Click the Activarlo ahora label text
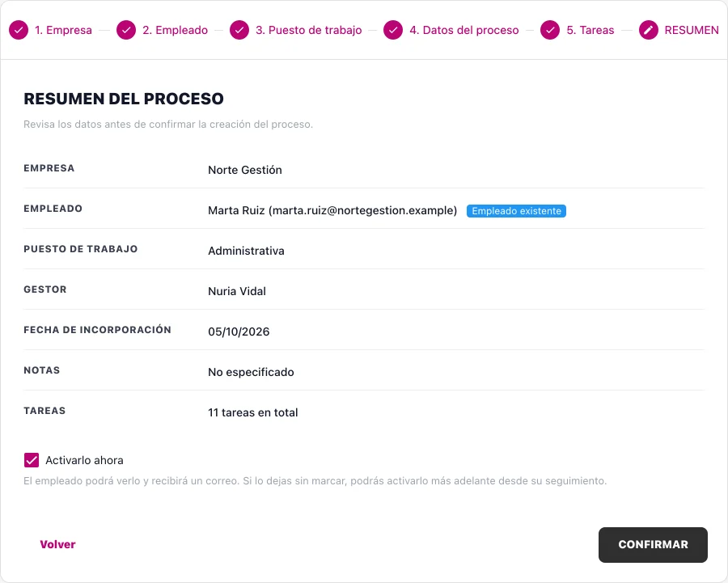 click(84, 460)
